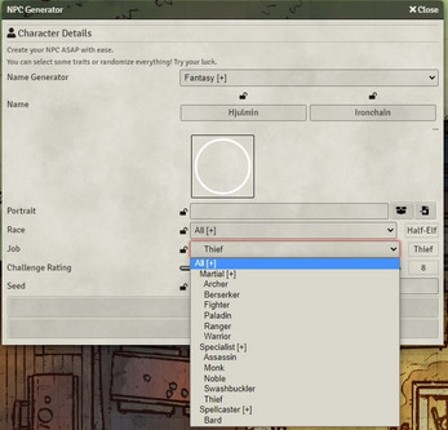The image size is (448, 430).
Task: Toggle the Job lock icon
Action: click(184, 249)
